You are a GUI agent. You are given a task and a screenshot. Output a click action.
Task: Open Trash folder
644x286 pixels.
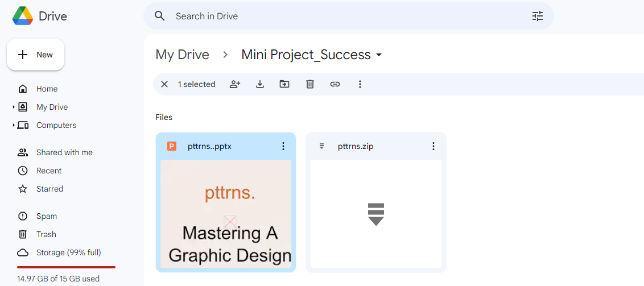click(46, 234)
